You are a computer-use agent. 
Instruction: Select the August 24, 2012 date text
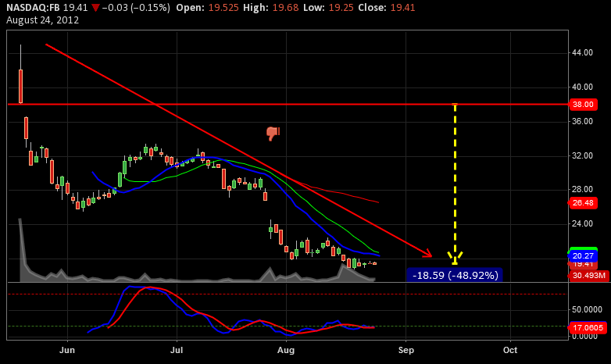click(42, 20)
